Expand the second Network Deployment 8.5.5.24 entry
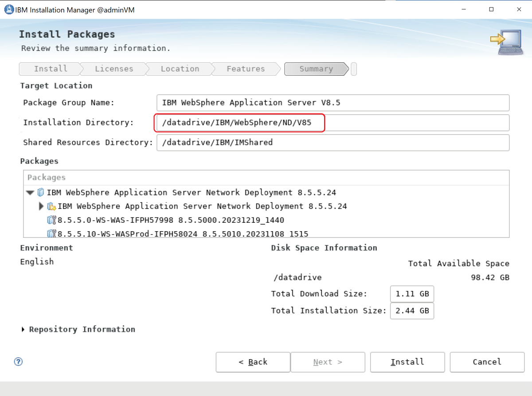This screenshot has width=532, height=396. click(x=41, y=206)
